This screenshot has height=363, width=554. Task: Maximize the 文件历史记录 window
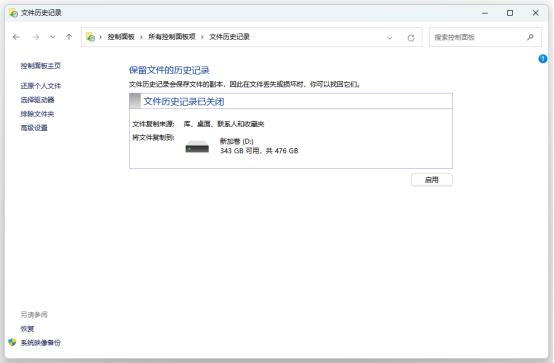pos(510,13)
